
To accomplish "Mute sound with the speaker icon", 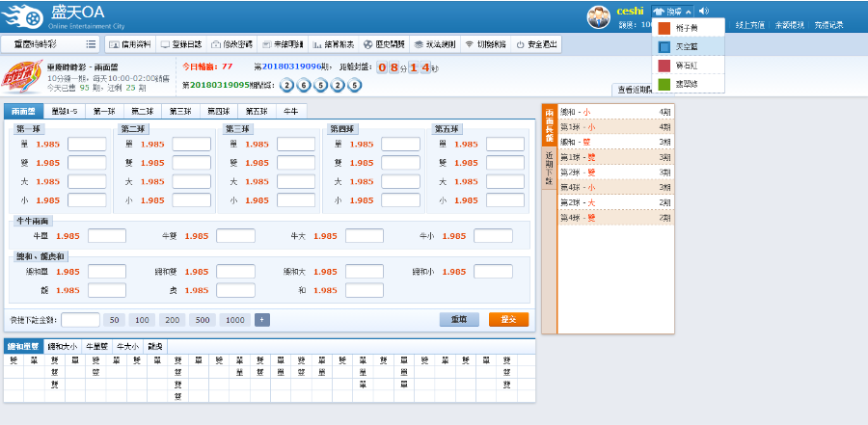I will point(703,12).
